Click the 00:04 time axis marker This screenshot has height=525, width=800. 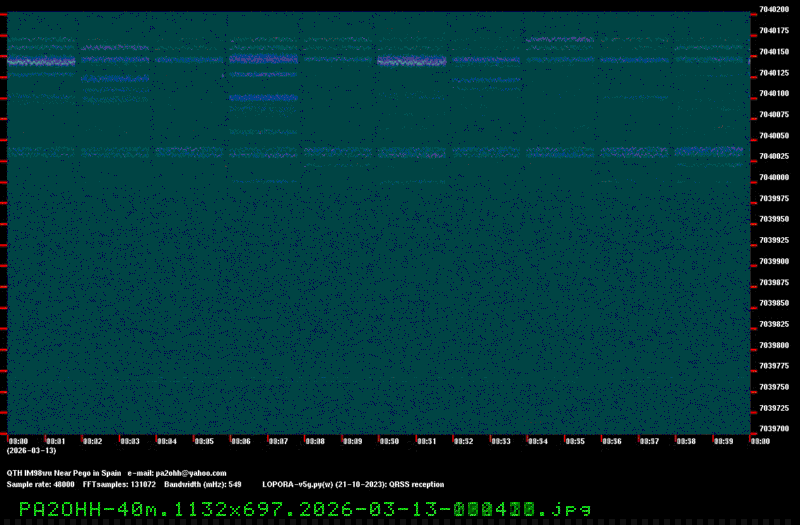pyautogui.click(x=167, y=441)
